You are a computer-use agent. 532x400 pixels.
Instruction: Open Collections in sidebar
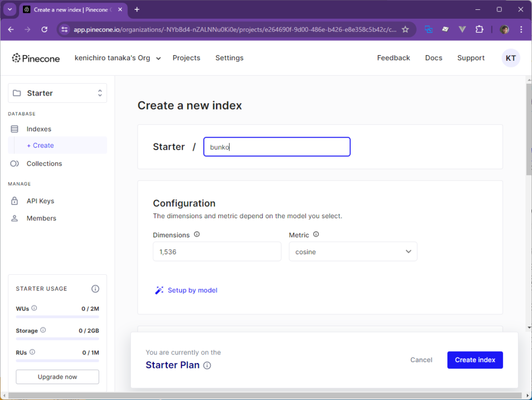(x=44, y=164)
